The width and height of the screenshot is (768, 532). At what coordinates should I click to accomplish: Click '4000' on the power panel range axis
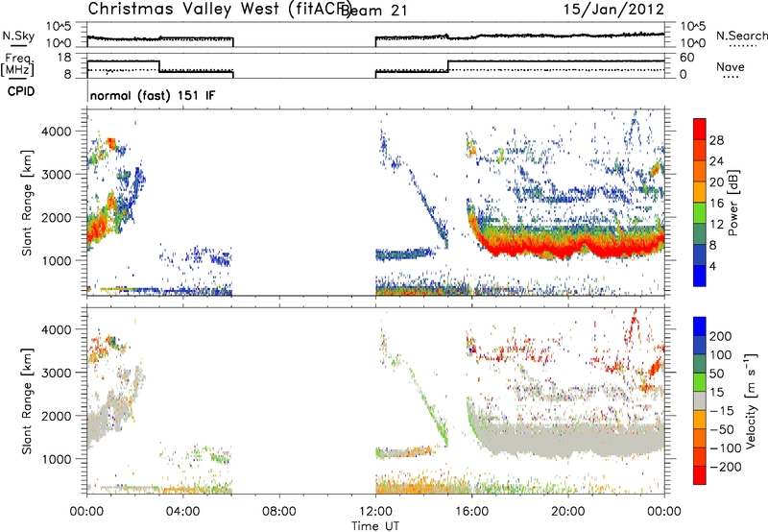pos(56,132)
